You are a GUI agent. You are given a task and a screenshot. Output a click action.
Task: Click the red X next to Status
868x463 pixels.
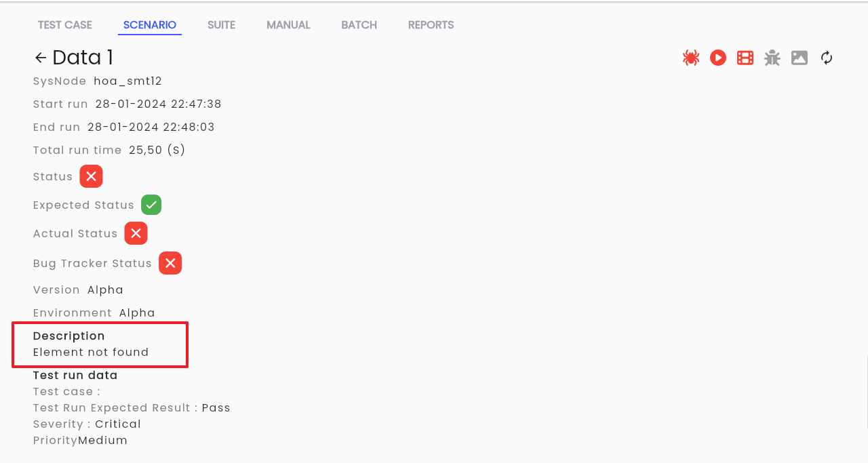pyautogui.click(x=91, y=176)
